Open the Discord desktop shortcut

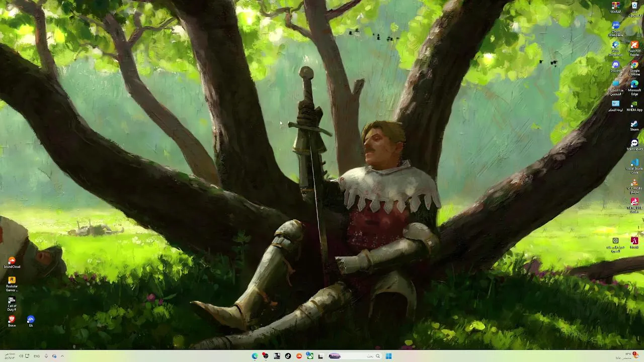(x=615, y=67)
